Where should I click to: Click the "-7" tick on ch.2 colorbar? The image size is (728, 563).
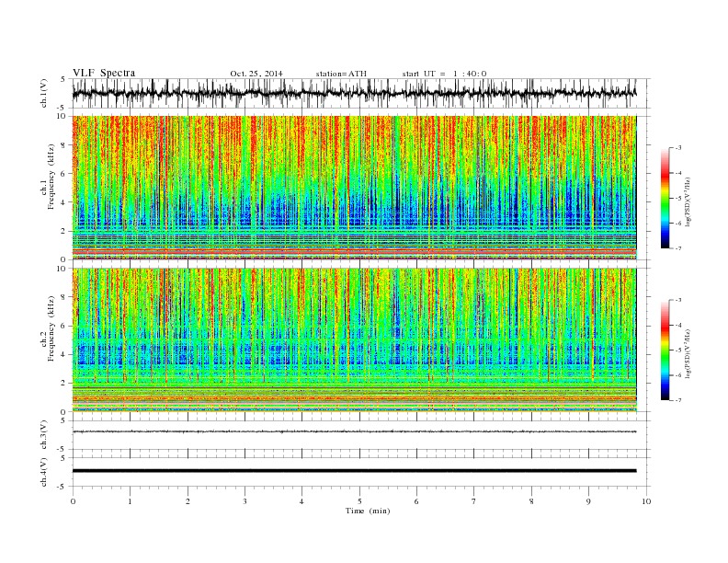[x=677, y=400]
